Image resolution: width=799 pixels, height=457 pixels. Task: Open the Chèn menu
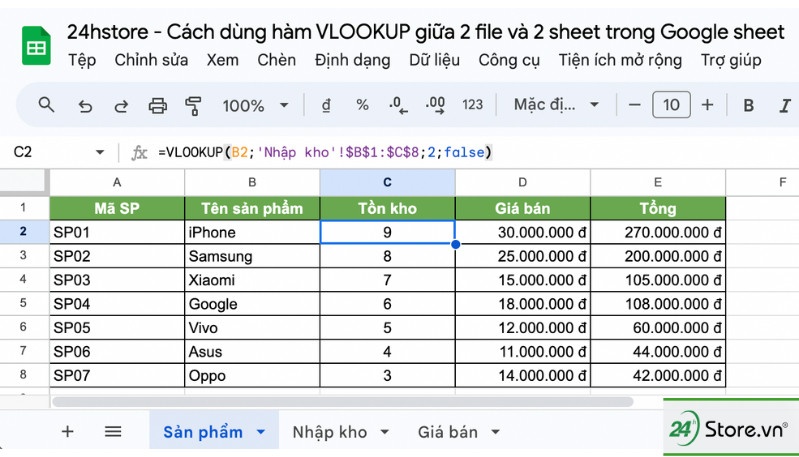tap(277, 60)
